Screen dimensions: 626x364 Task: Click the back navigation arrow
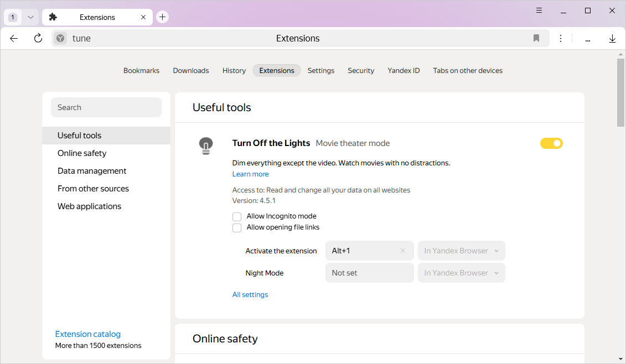point(14,38)
